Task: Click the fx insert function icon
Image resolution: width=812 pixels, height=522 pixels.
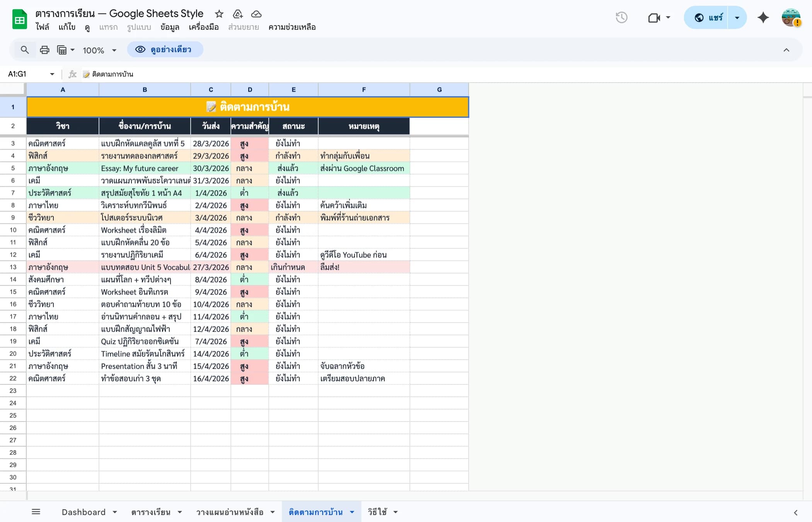Action: click(x=72, y=74)
